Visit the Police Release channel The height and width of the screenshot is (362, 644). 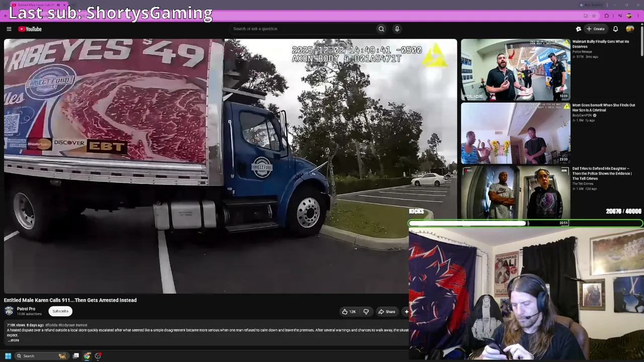(x=582, y=52)
